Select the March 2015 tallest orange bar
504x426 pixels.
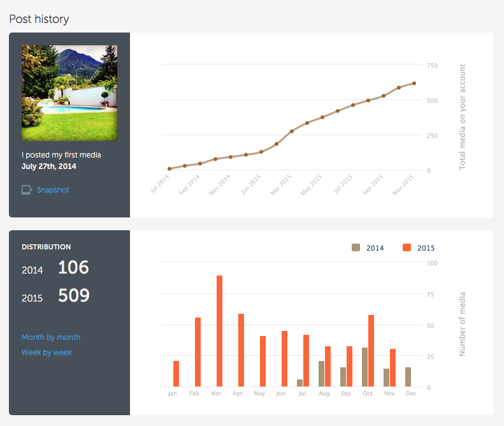click(x=219, y=331)
